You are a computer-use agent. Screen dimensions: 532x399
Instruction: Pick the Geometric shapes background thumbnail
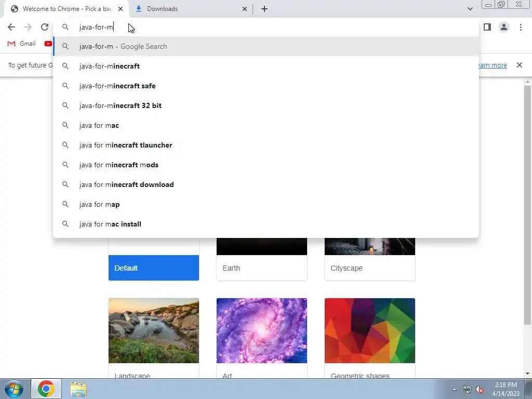pos(370,330)
